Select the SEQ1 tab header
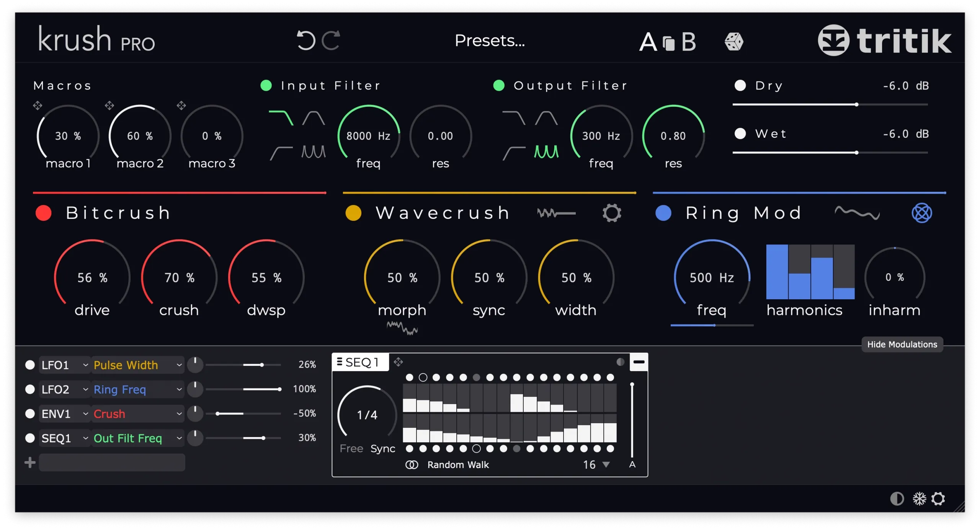This screenshot has width=980, height=530. pos(360,362)
